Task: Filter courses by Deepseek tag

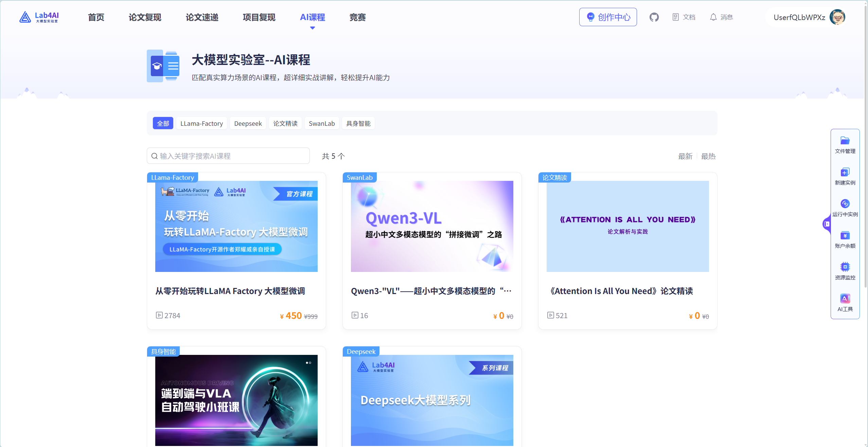Action: click(248, 123)
